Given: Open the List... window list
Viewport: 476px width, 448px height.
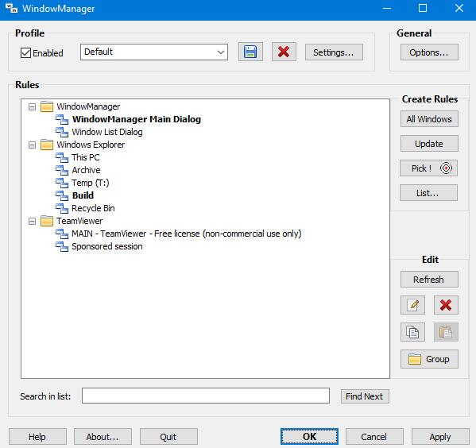Looking at the screenshot, I should pos(428,193).
